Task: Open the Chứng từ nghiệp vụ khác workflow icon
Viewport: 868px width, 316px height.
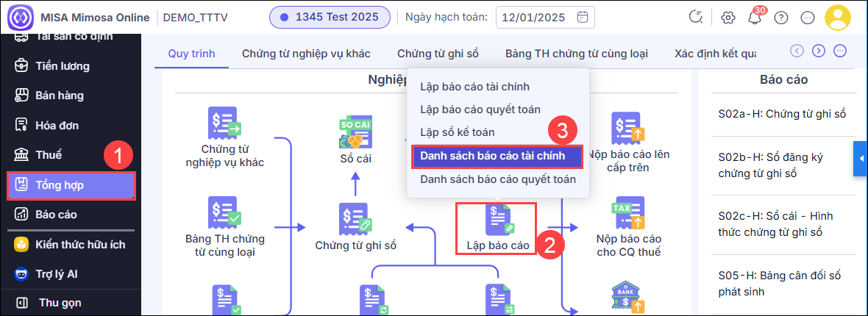Action: pos(224,123)
